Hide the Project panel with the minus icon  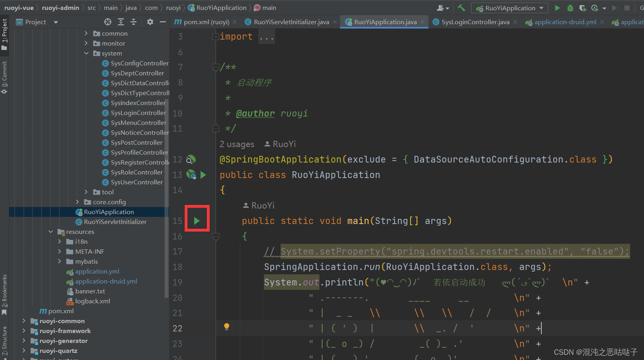point(162,22)
